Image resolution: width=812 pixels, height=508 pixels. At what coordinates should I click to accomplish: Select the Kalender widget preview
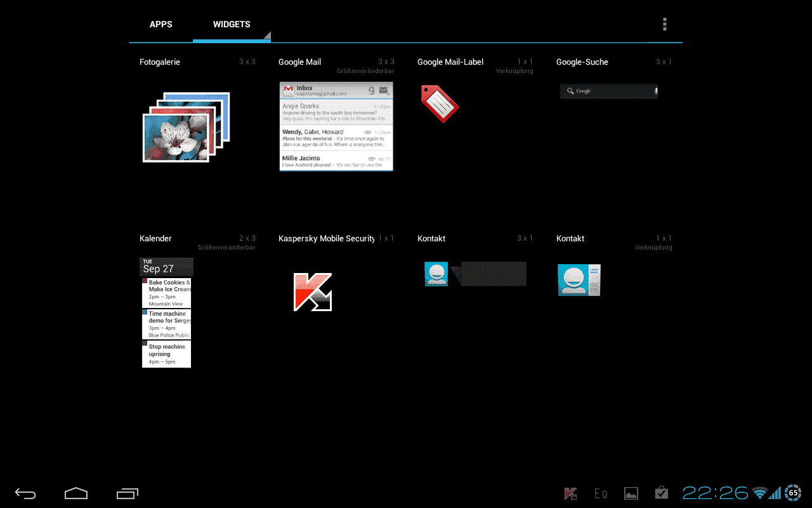(167, 312)
